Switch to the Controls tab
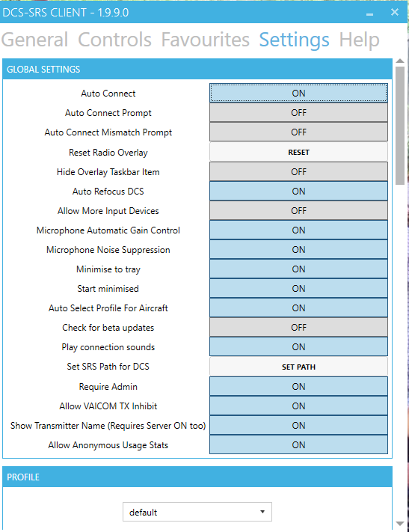 pyautogui.click(x=114, y=40)
